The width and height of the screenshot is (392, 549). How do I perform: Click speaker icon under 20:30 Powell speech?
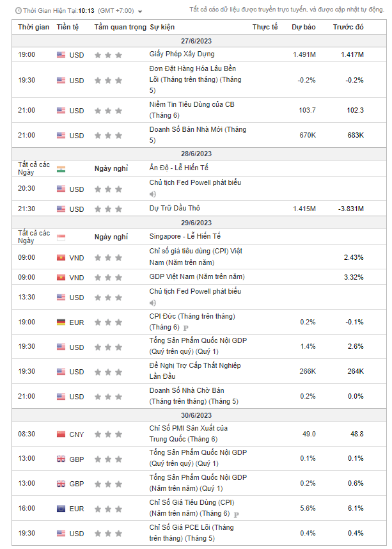(153, 194)
